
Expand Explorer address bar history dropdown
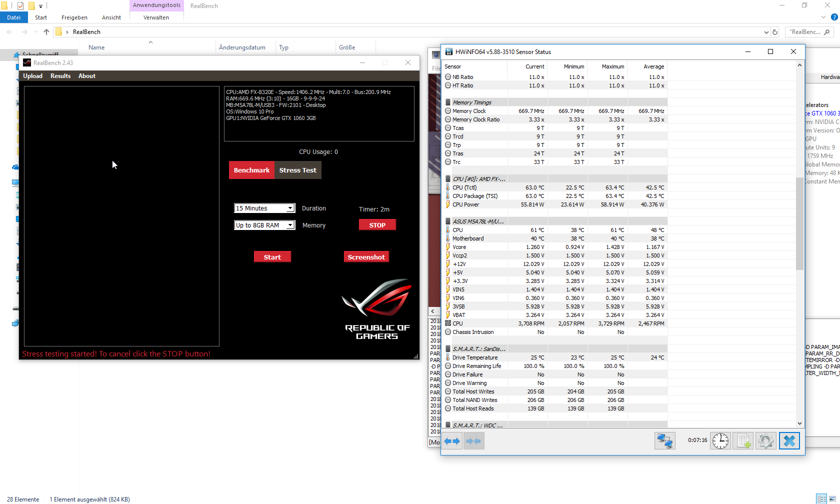tap(766, 32)
